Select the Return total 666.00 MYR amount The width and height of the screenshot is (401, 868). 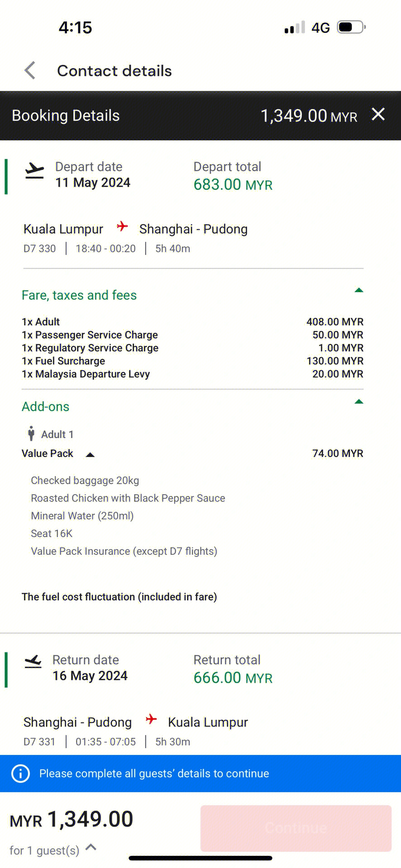[x=233, y=678]
